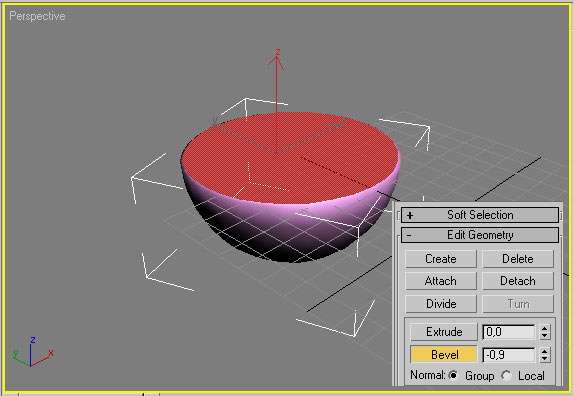Collapse the Edit Geometry rollout
The height and width of the screenshot is (396, 573).
coord(480,235)
